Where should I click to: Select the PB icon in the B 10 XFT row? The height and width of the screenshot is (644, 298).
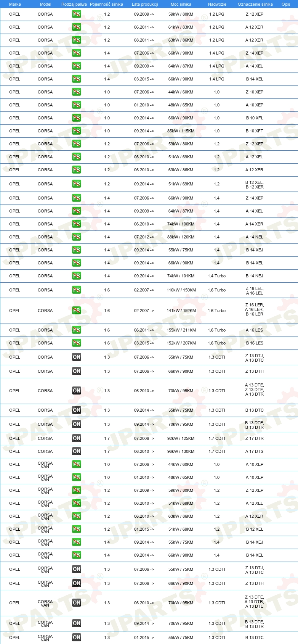[x=77, y=131]
